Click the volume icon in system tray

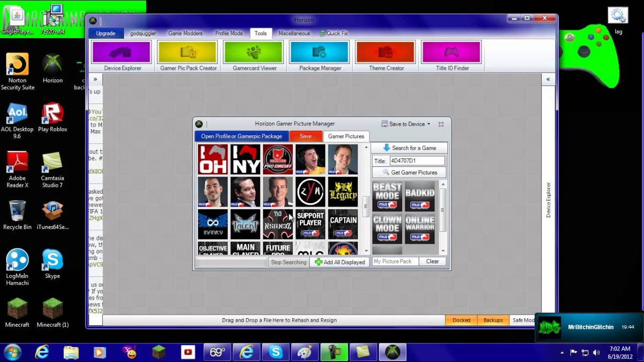(596, 352)
